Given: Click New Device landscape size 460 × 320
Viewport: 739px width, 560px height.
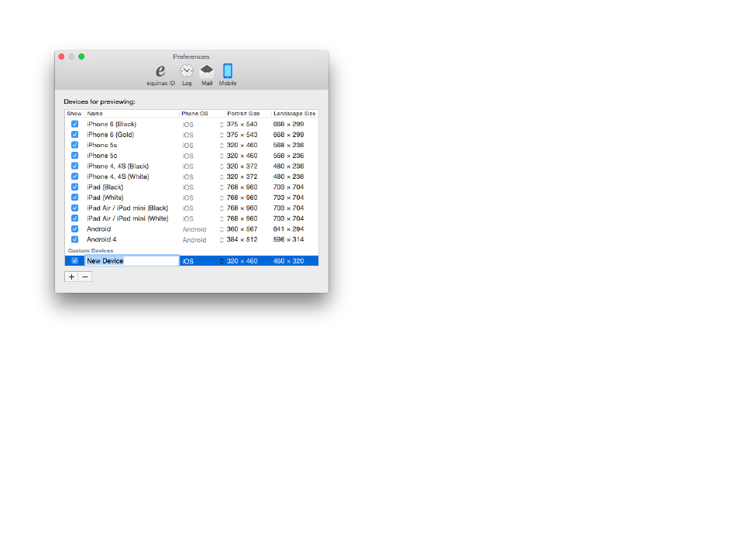Looking at the screenshot, I should click(x=288, y=261).
